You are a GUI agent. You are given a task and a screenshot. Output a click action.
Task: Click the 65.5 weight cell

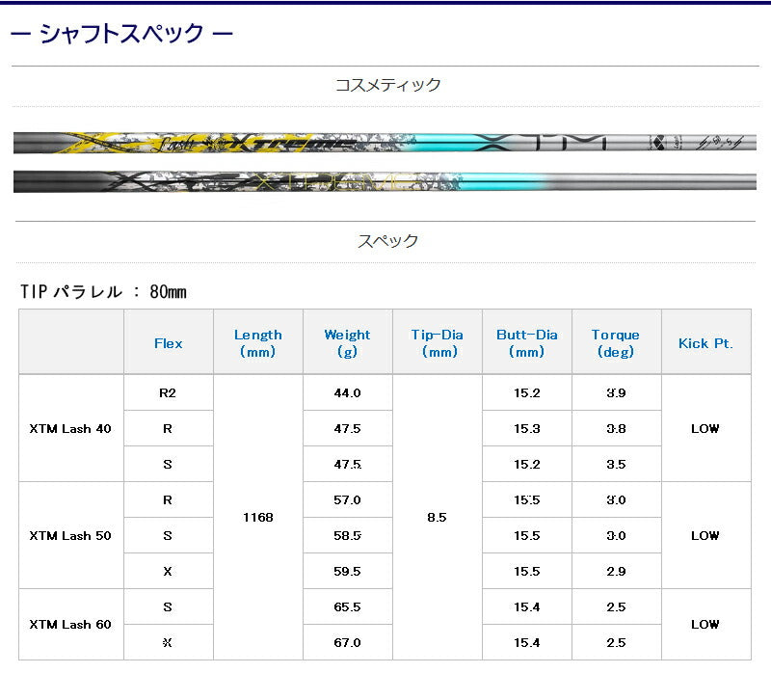coord(348,606)
